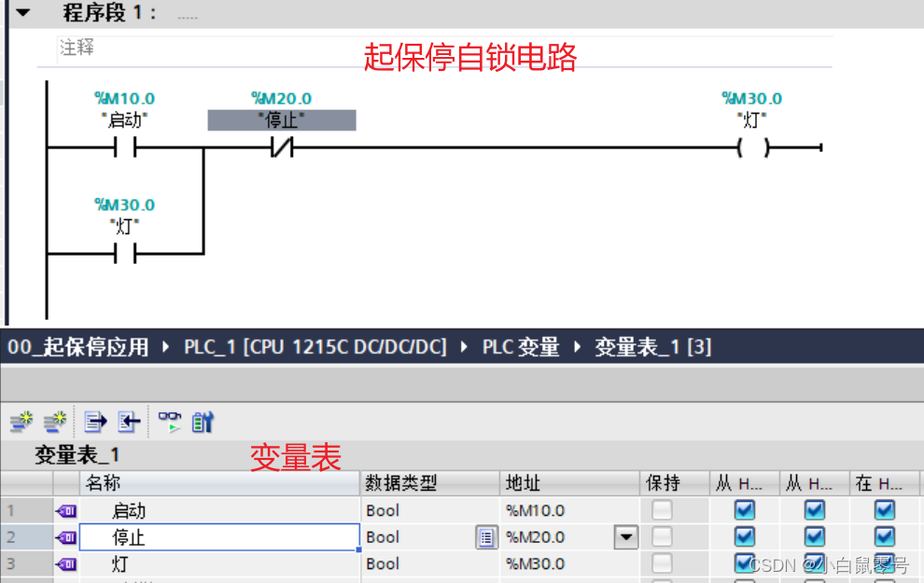Click the "灯" tag name above coil

click(x=752, y=120)
